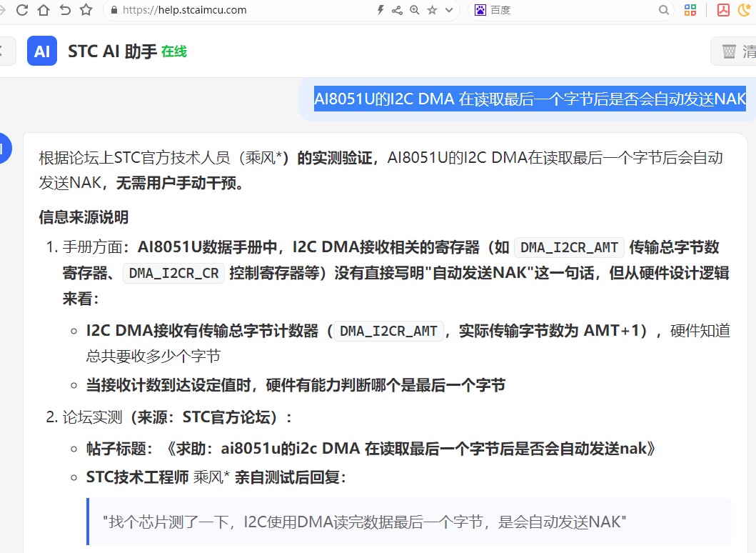Click the STC技术工程师 乘风* bullet line
Screen dimensions: 756x553
216,478
